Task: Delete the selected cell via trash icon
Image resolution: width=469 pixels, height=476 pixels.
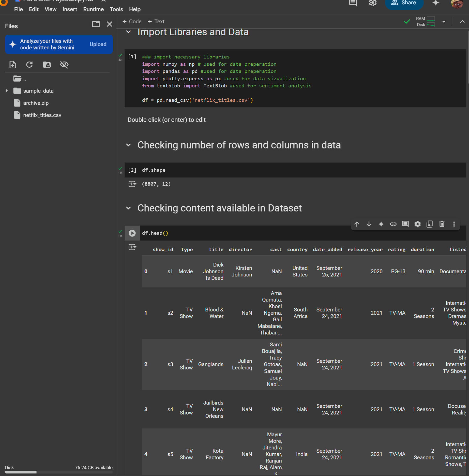Action: [x=442, y=224]
